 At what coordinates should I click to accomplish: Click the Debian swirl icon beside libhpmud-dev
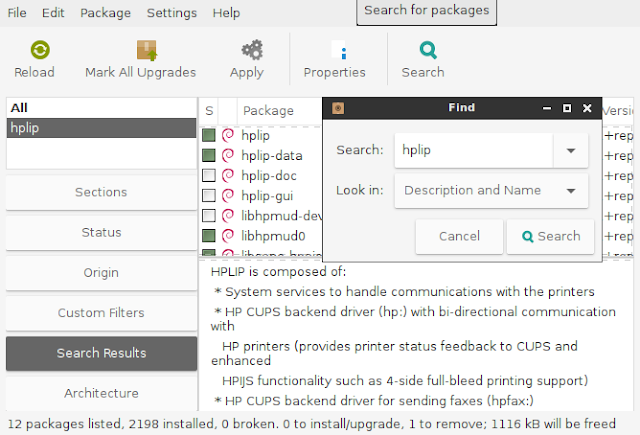click(228, 215)
